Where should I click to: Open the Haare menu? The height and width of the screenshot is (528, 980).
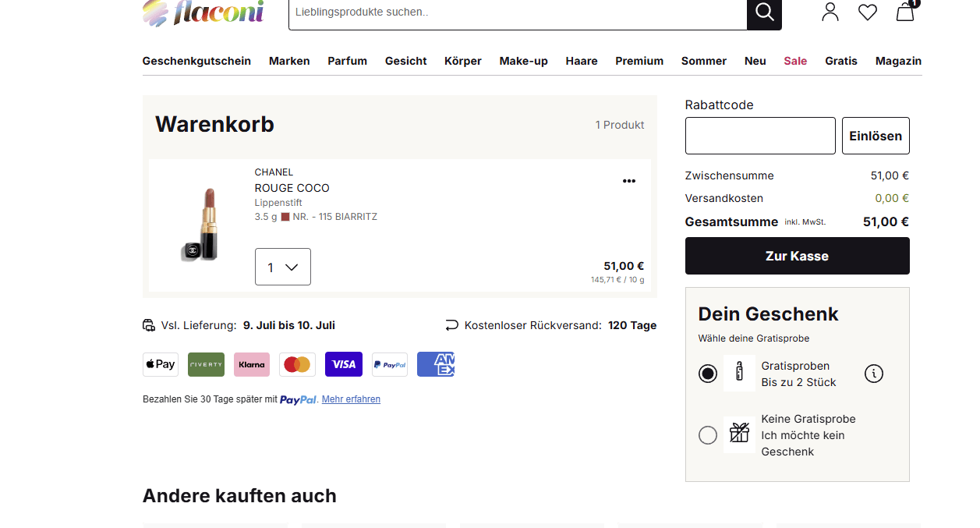click(582, 61)
